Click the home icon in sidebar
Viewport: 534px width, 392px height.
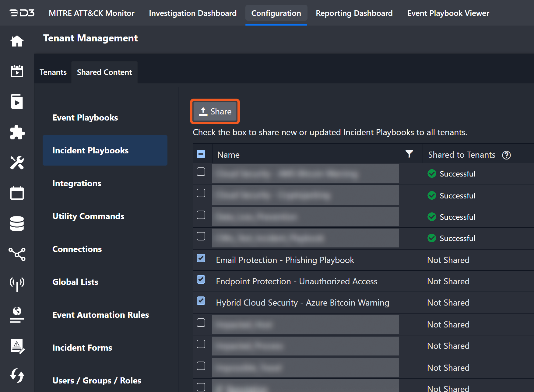pos(17,41)
